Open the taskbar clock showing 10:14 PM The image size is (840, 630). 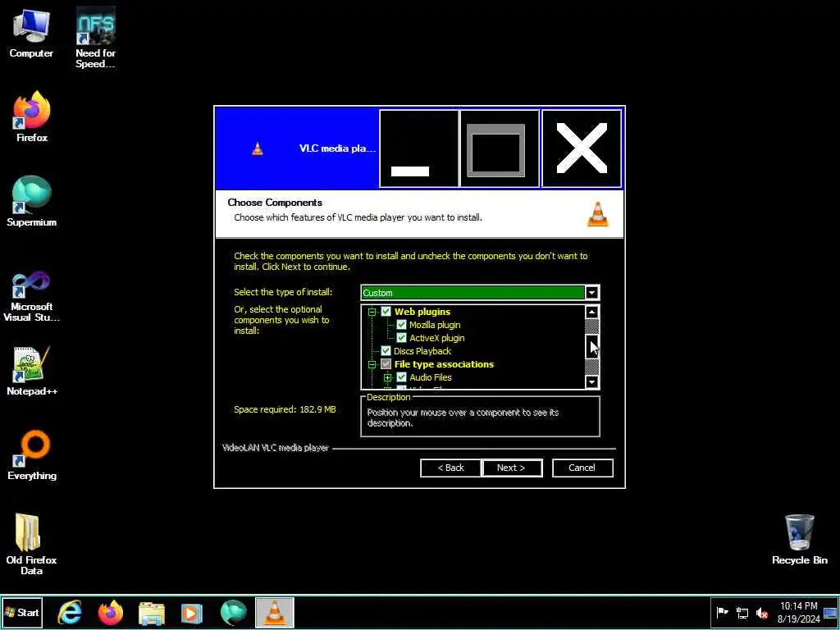799,613
